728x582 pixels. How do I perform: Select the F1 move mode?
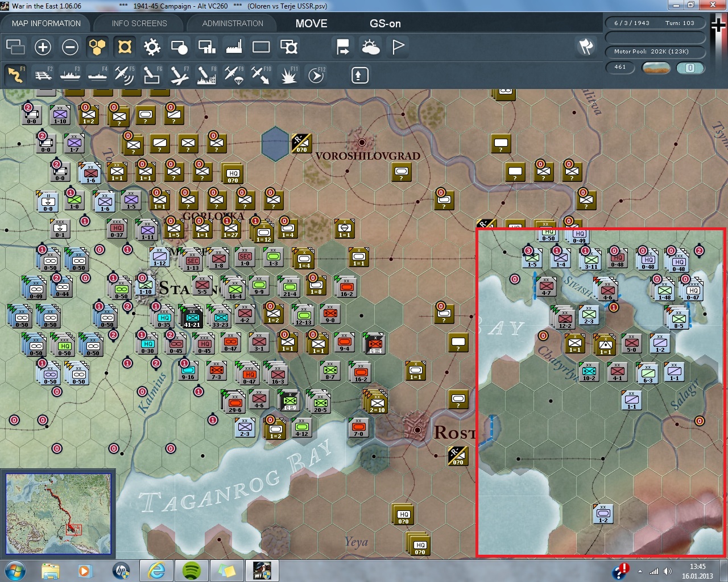click(x=15, y=75)
